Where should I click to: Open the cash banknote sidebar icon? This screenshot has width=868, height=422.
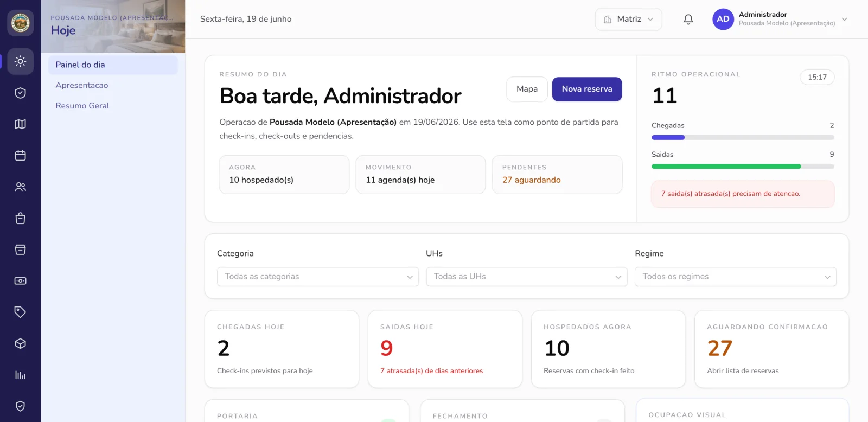coord(21,281)
